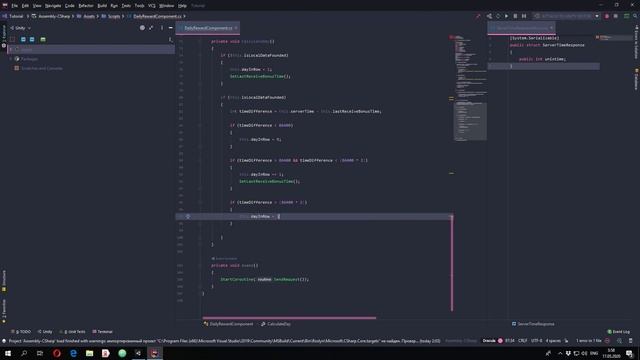Click the errors in file indicator in status bar
640x360 pixels.
click(589, 341)
